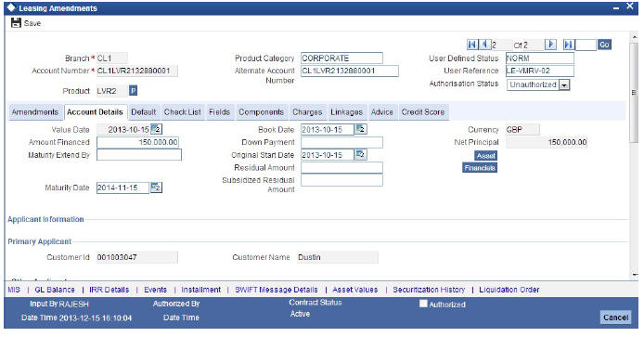
Task: Go to next record navigation arrow
Action: (551, 45)
